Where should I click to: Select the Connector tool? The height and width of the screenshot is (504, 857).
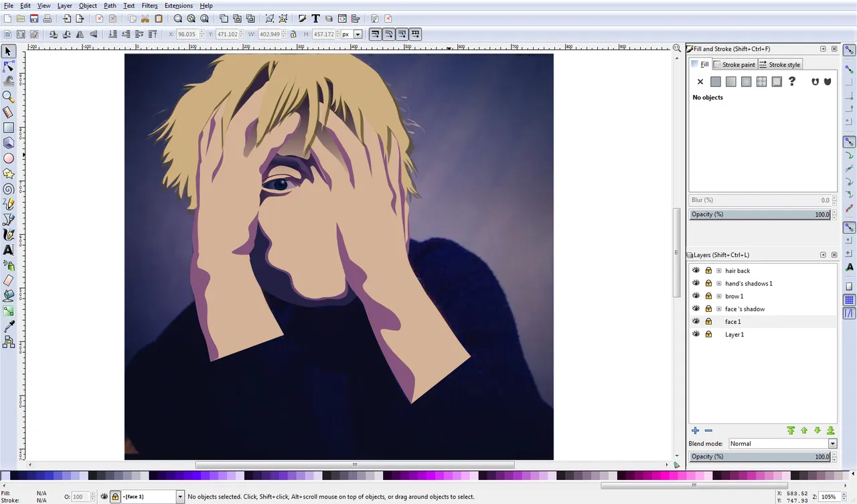[9, 342]
